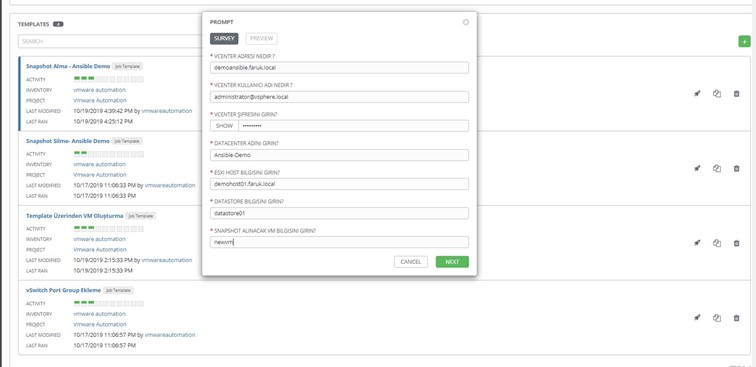Launch the Snapshot Alma template rocket icon

[697, 94]
